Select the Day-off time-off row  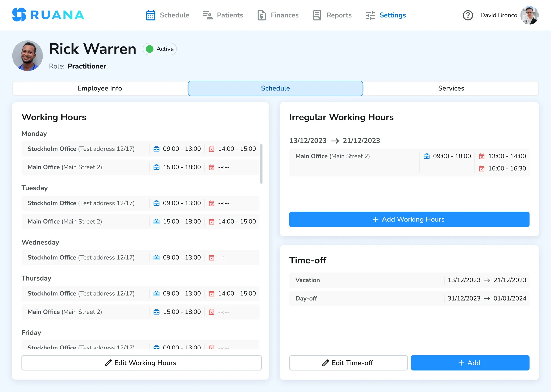[409, 298]
